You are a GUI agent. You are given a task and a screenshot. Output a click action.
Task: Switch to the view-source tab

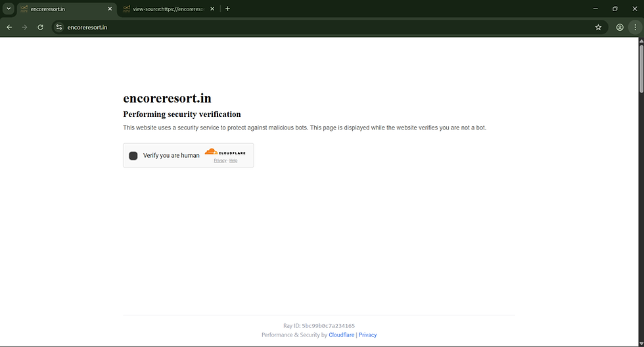170,9
